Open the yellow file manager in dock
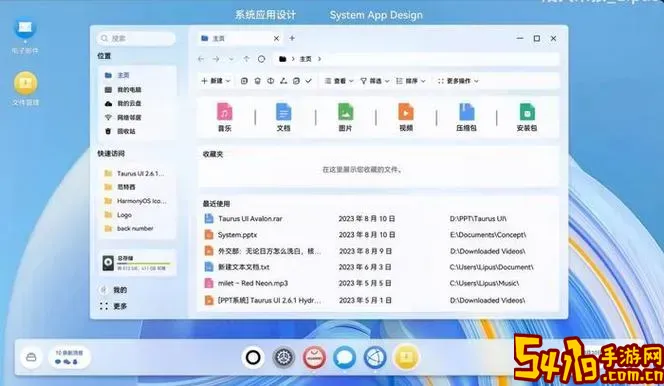664x386 pixels. pos(406,358)
